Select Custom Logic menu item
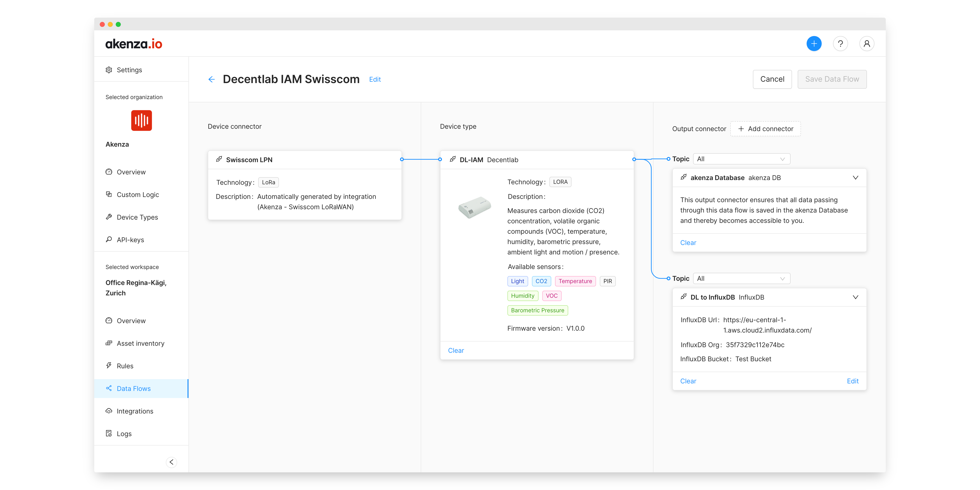This screenshot has height=490, width=980. click(x=141, y=195)
